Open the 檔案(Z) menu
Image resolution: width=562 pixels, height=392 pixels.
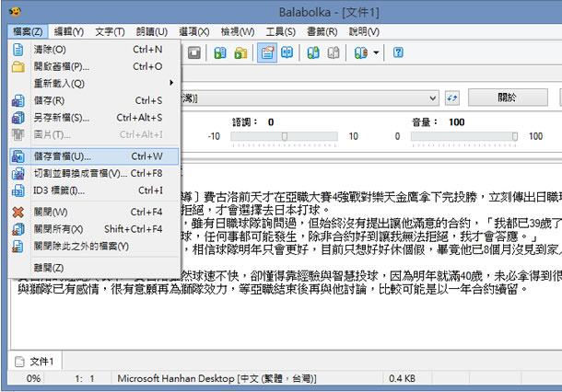click(28, 32)
